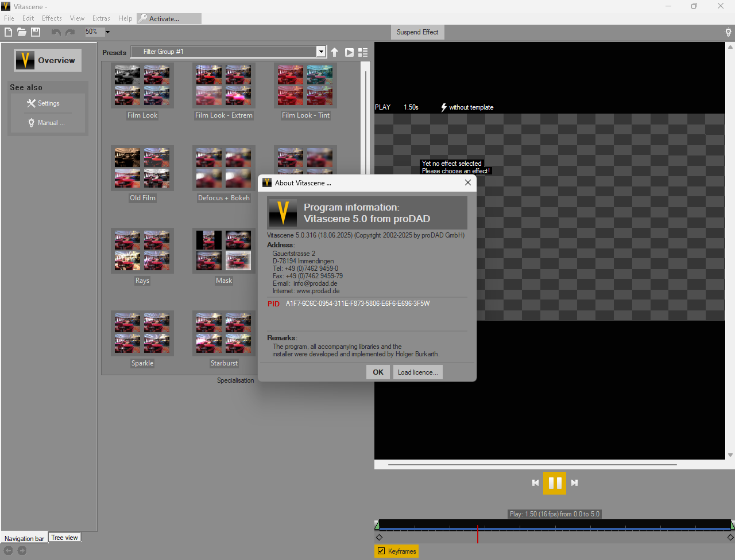Image resolution: width=735 pixels, height=560 pixels.
Task: Pause playback with the yellow pause button
Action: [555, 483]
